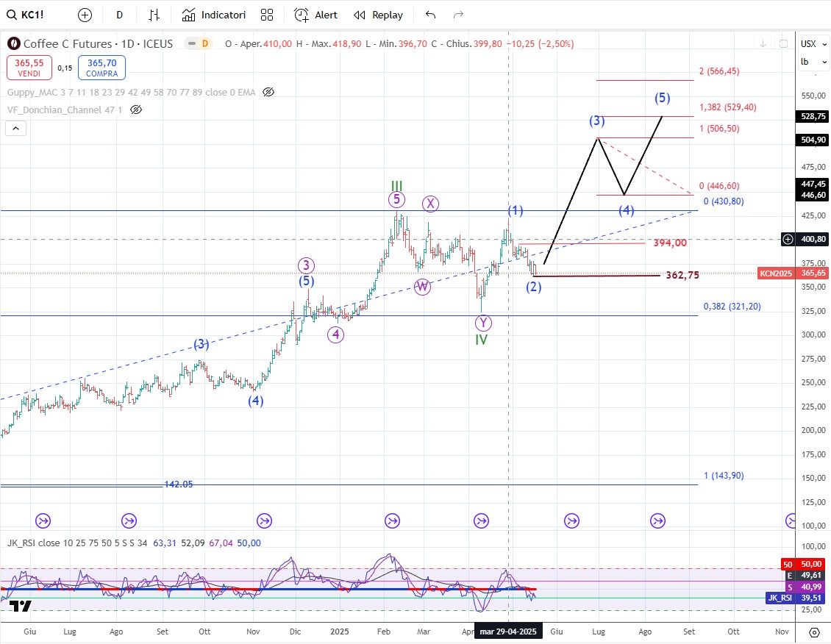
Task: Click the 365,70 COMPRA buy button
Action: click(101, 68)
